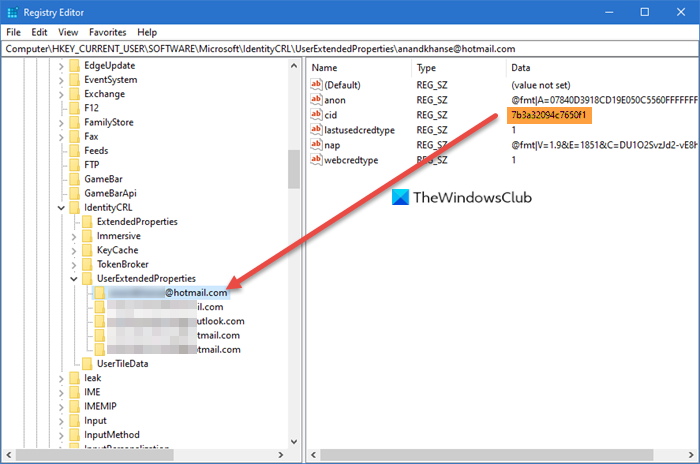Select the GameBar folder icon

pyautogui.click(x=75, y=179)
